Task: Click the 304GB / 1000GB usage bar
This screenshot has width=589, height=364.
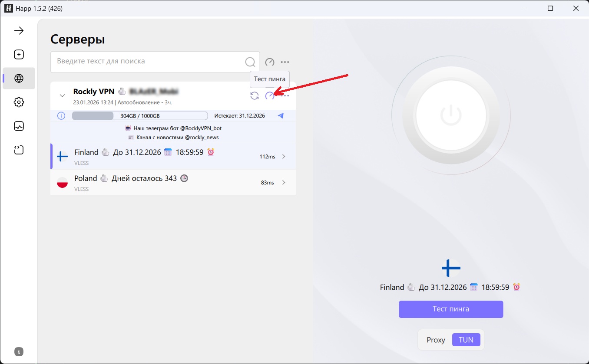Action: pyautogui.click(x=139, y=116)
